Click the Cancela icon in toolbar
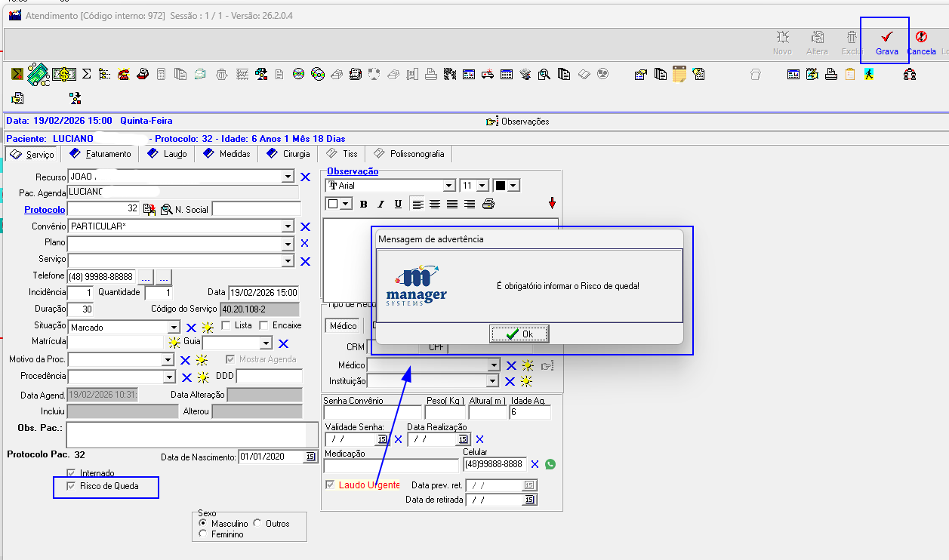 [x=921, y=37]
